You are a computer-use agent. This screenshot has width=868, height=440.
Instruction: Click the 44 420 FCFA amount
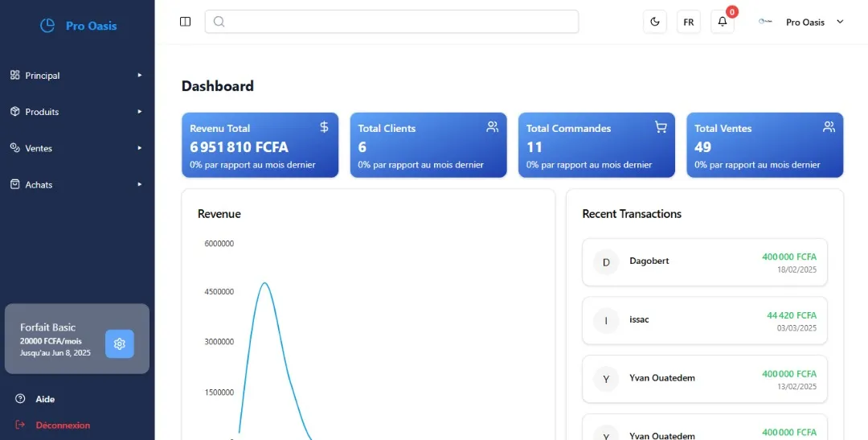pyautogui.click(x=792, y=315)
